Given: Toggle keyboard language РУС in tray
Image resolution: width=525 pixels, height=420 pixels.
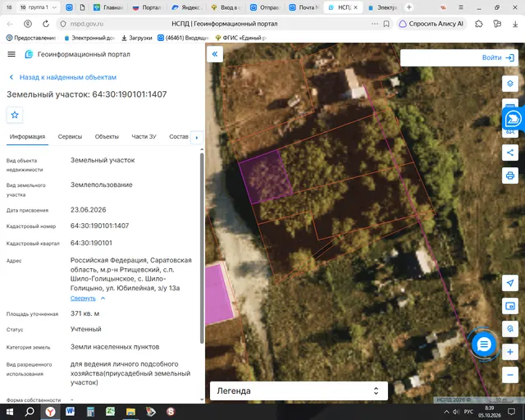Looking at the screenshot, I should coord(468,412).
